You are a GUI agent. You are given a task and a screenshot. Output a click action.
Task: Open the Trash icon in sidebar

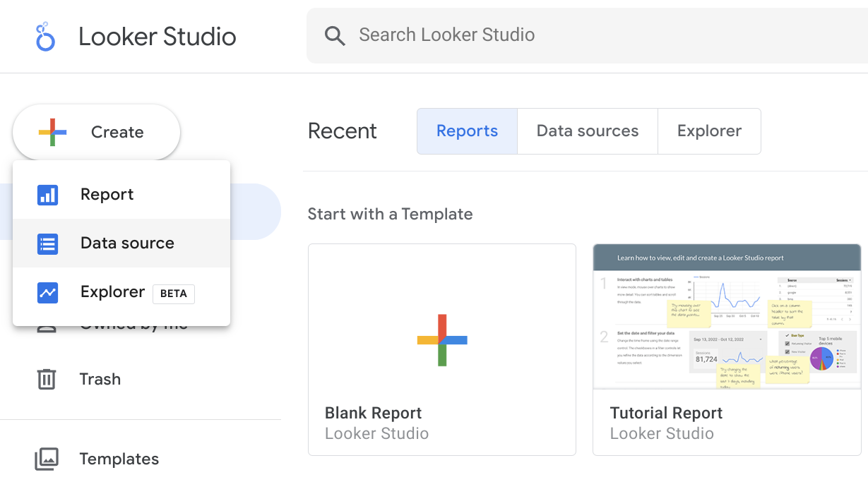[46, 379]
